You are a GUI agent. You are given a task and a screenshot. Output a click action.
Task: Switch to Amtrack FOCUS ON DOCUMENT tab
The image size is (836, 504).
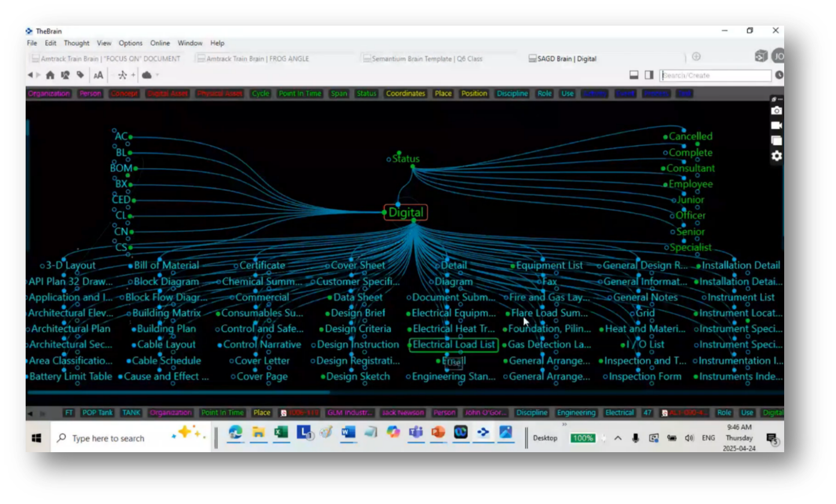[106, 58]
